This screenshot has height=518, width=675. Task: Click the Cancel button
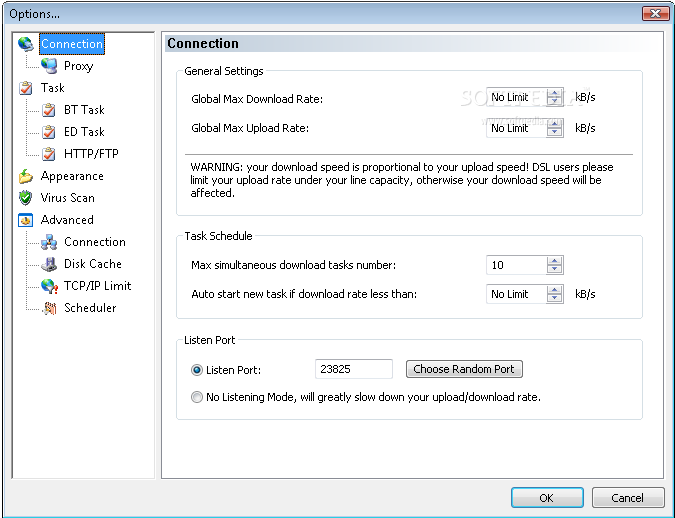click(x=628, y=498)
